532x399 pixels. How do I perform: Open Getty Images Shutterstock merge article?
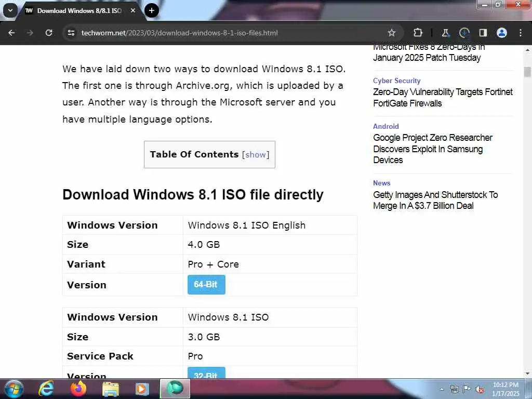click(x=435, y=200)
